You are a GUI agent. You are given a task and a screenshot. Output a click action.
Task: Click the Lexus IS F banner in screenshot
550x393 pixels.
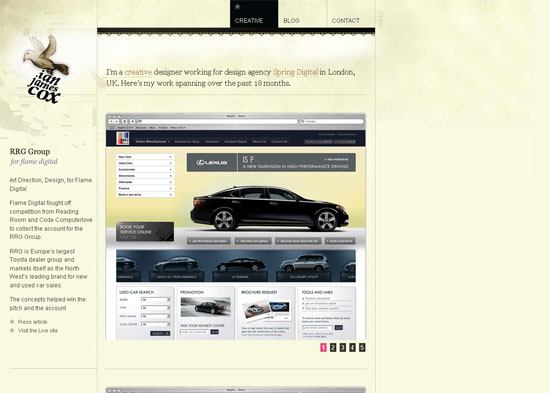pos(271,162)
